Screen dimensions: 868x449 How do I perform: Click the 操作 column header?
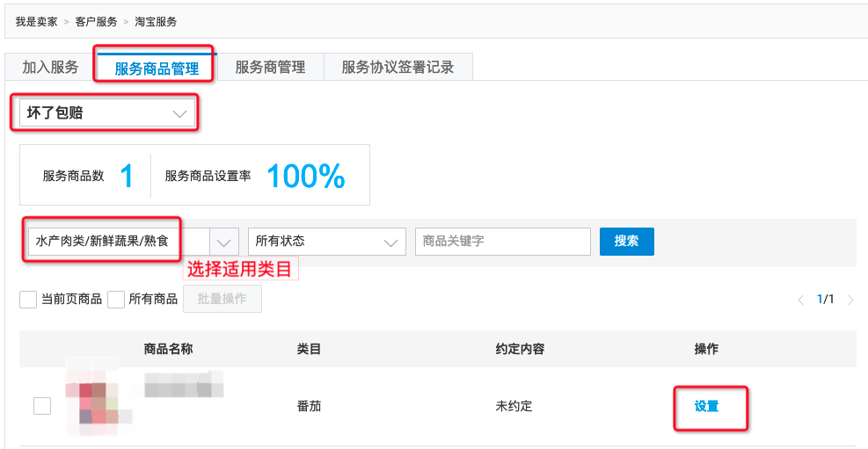[706, 349]
